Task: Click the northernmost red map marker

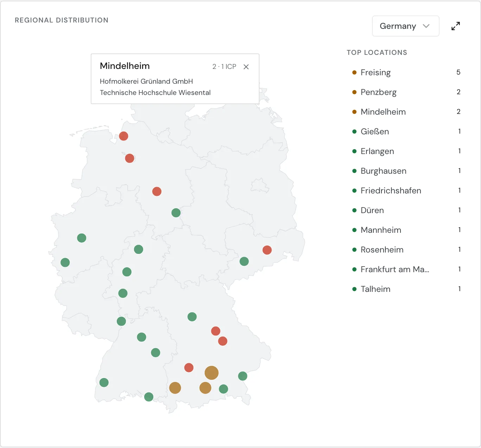Action: pos(123,136)
